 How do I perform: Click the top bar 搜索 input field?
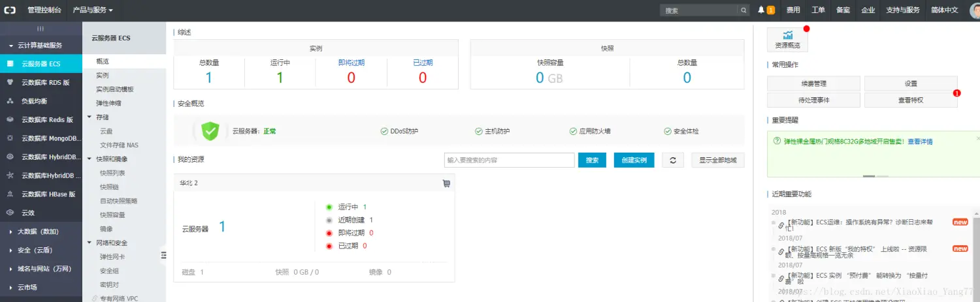click(x=699, y=10)
